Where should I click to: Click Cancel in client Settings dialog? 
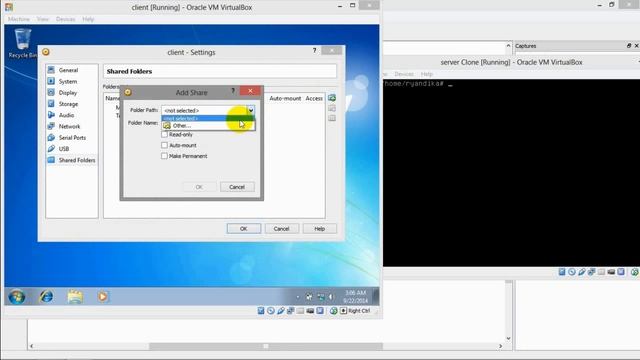point(282,229)
